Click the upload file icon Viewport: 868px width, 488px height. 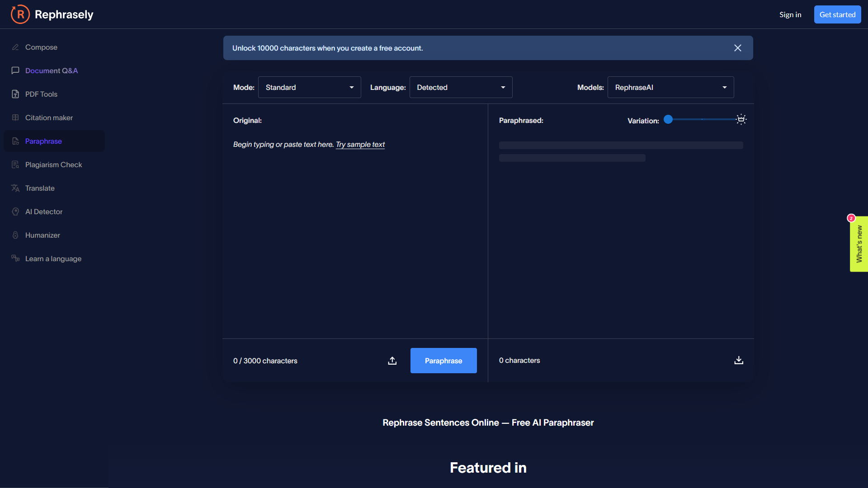coord(392,361)
